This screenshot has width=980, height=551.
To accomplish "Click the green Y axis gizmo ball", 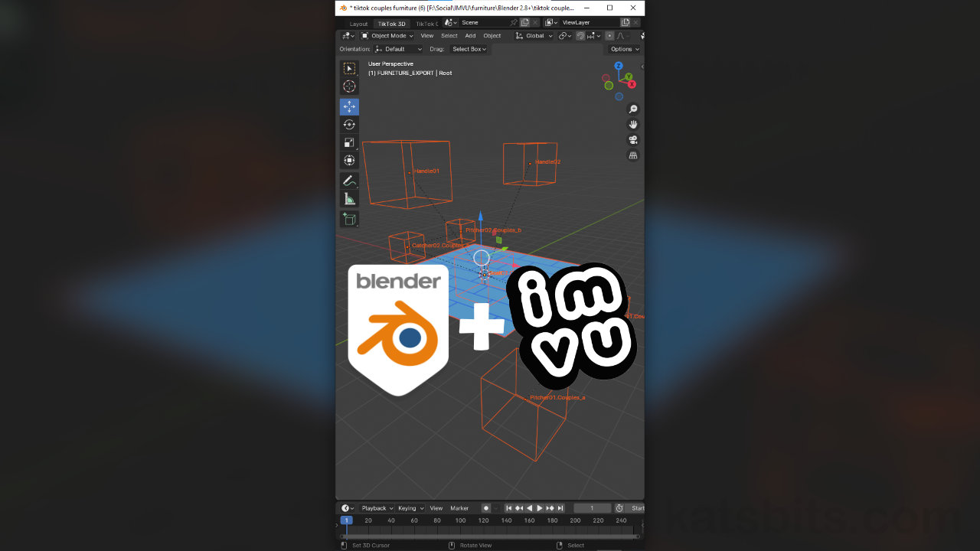I will pyautogui.click(x=628, y=77).
